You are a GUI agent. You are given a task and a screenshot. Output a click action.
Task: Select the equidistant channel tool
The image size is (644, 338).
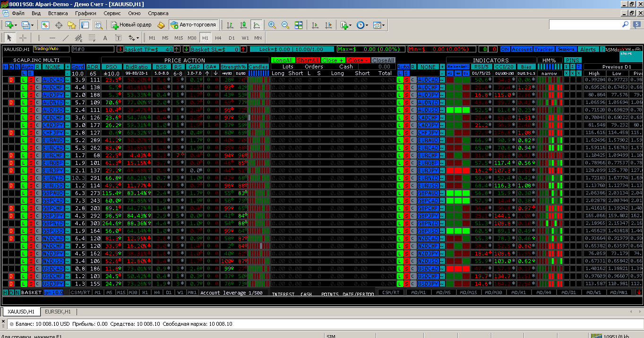click(x=79, y=38)
